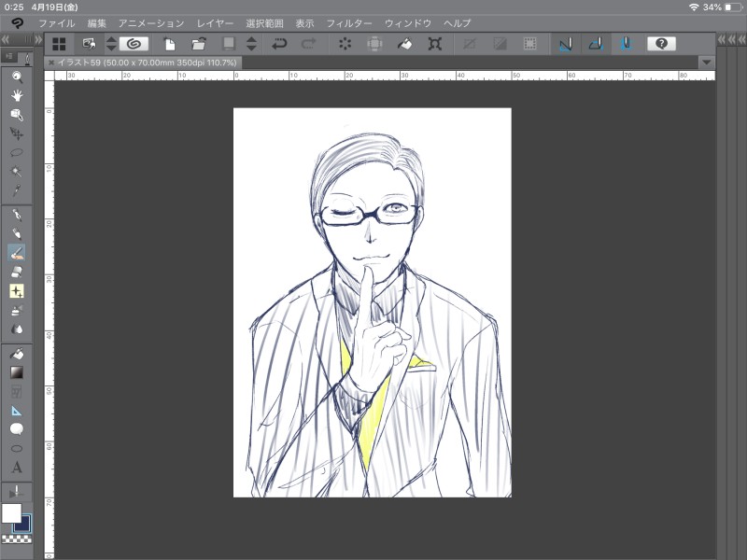This screenshot has width=747, height=560.
Task: Select the Gradient tool
Action: [17, 372]
